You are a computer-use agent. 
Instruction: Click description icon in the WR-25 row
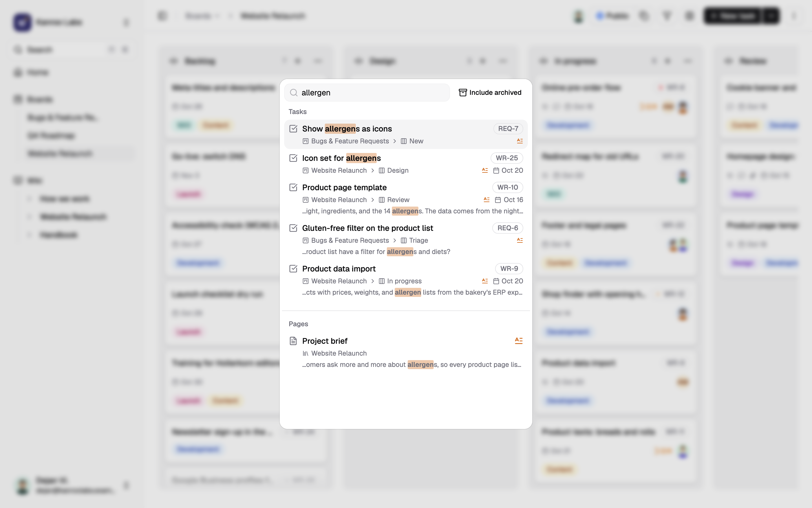point(485,170)
